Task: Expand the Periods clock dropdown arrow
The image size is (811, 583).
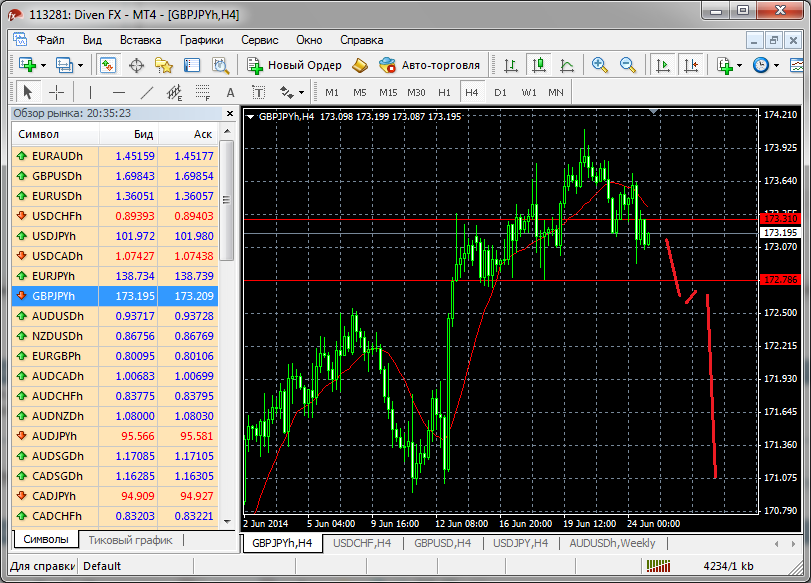Action: pyautogui.click(x=776, y=66)
